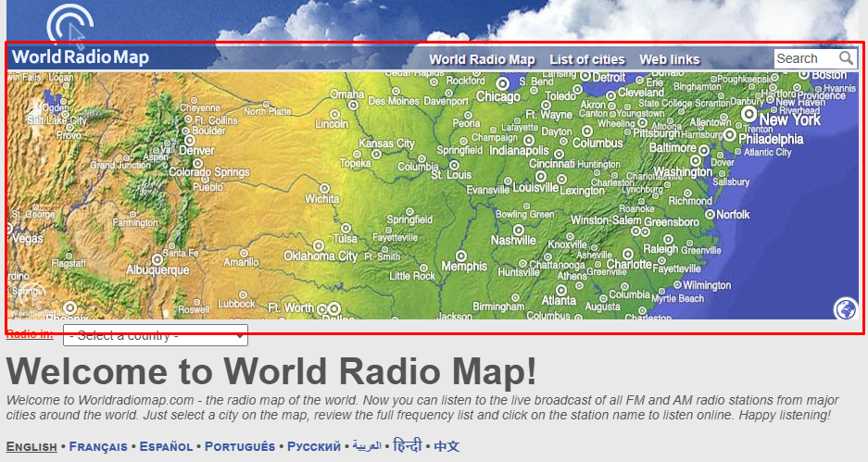Click the globe icon on the map corner

point(845,308)
